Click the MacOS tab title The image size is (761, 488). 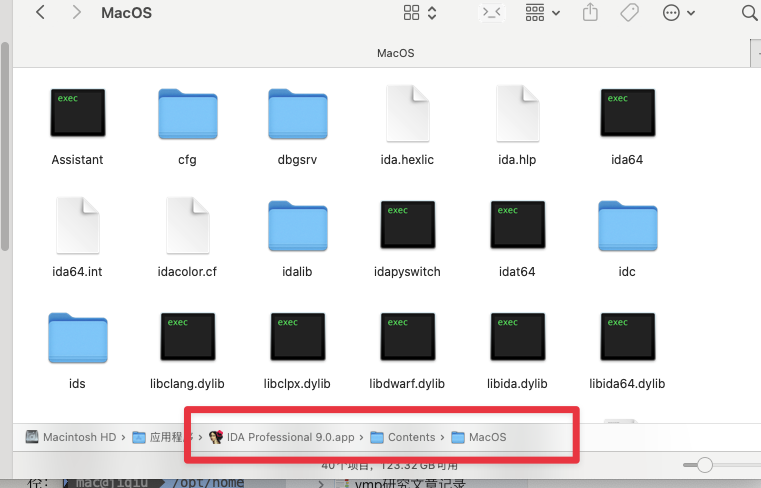396,53
